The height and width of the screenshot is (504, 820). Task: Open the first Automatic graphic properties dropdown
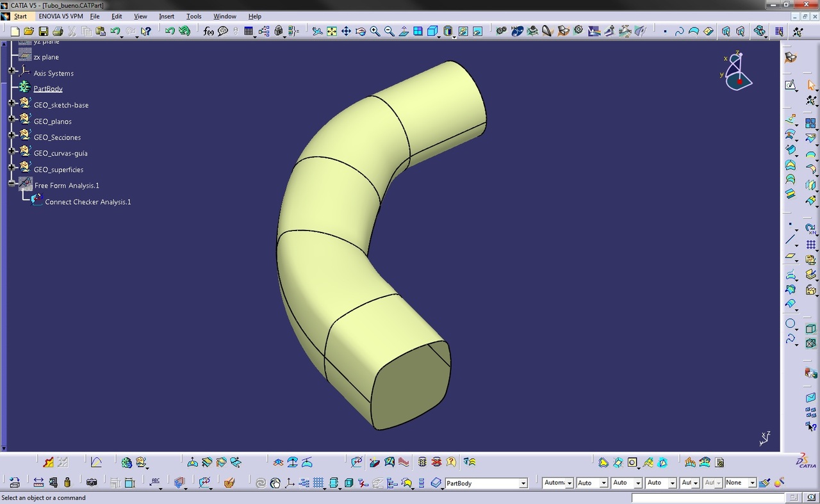(570, 483)
